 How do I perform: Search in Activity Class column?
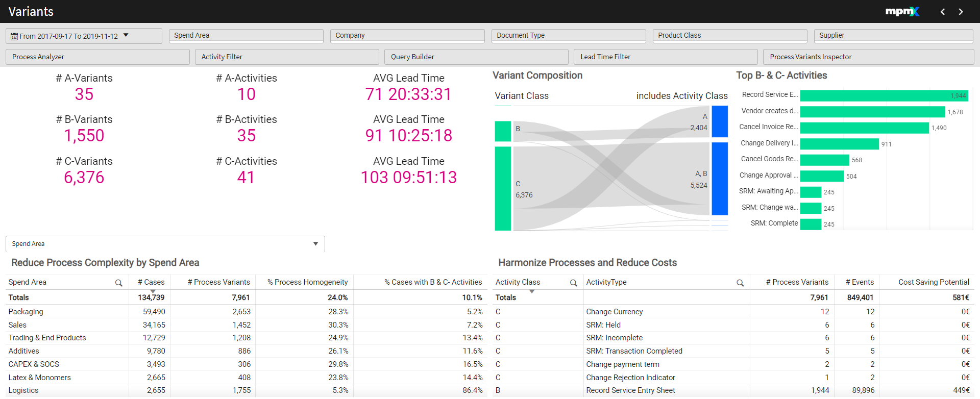(573, 283)
